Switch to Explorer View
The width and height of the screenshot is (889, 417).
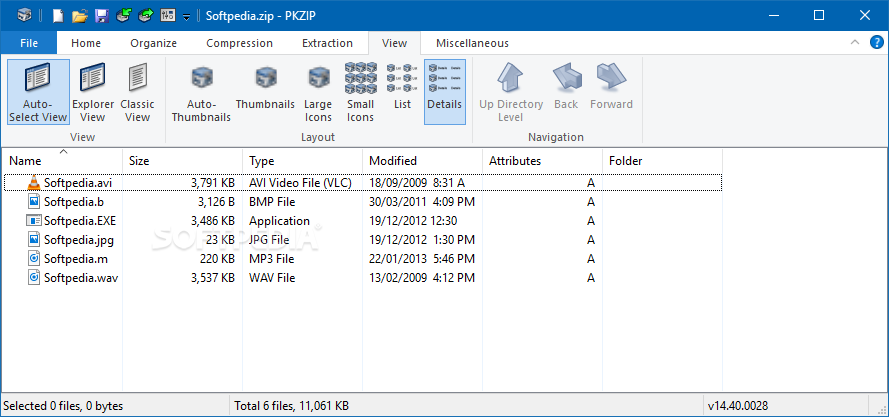pyautogui.click(x=93, y=92)
